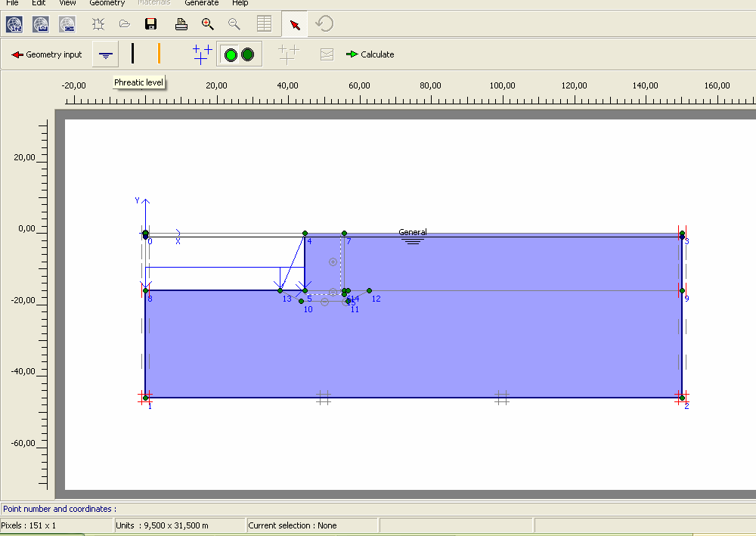Open the Geometry menu
The image size is (756, 536).
click(107, 2)
